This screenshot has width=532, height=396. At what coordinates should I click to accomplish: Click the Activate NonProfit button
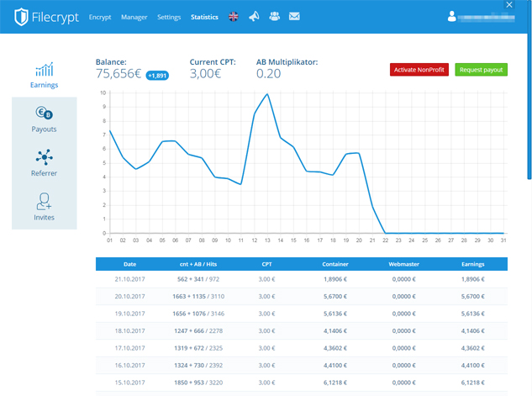point(419,70)
